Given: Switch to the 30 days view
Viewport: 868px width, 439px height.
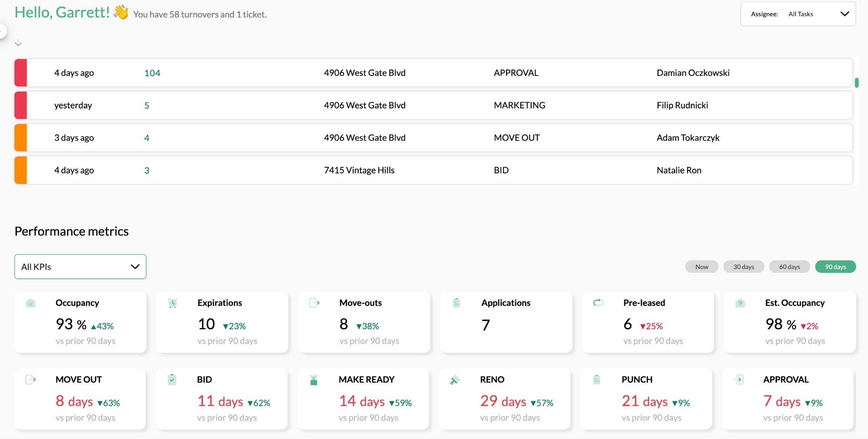Looking at the screenshot, I should click(x=743, y=266).
